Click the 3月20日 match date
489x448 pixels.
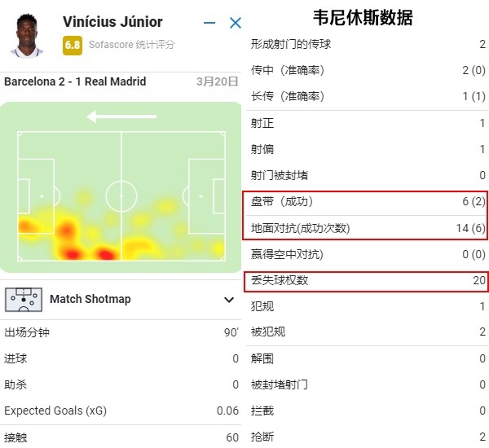click(218, 81)
